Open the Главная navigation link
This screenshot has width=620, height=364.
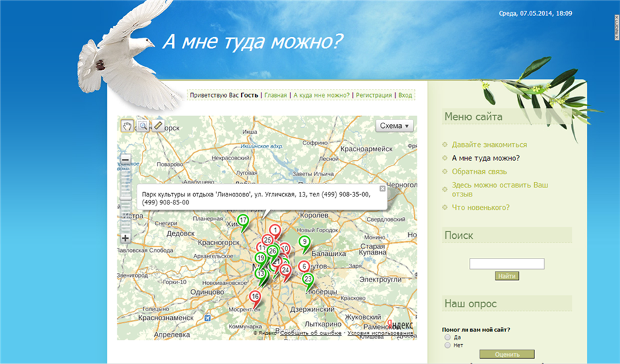[x=276, y=96]
